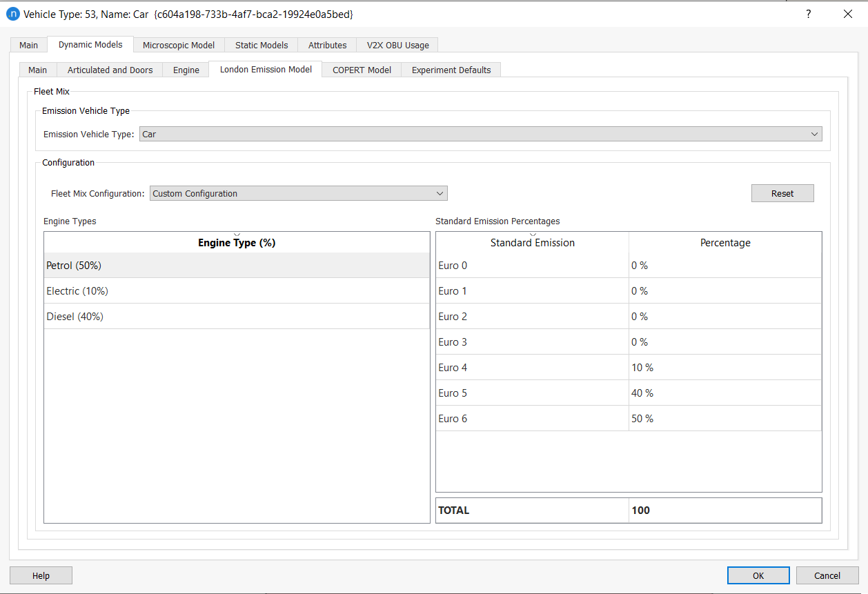
Task: Switch to the Experiment Defaults sub-tab
Action: pyautogui.click(x=451, y=69)
